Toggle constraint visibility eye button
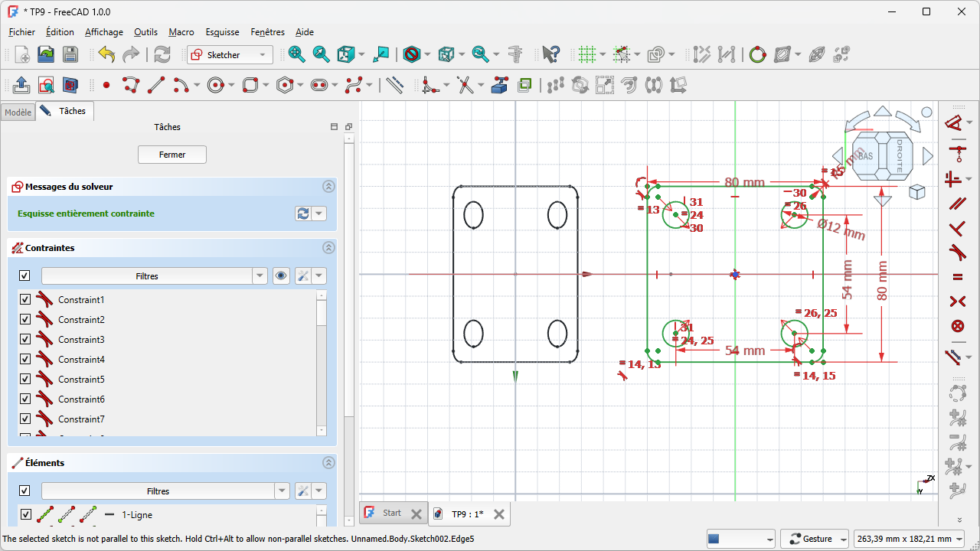 click(281, 276)
